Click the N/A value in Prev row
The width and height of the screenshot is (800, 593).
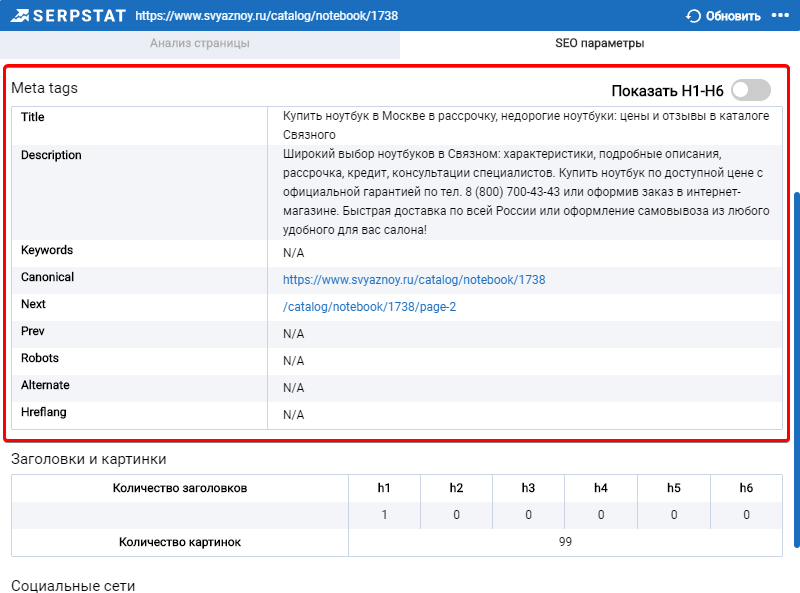click(293, 334)
